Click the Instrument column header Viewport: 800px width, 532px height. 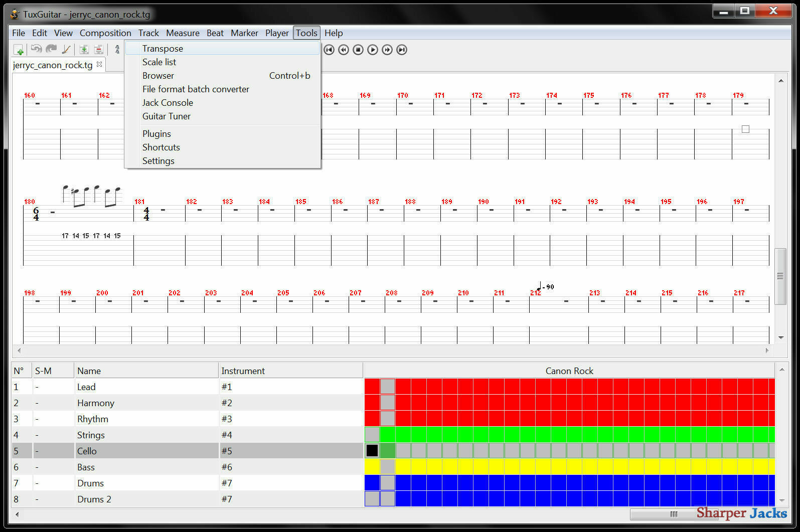point(290,371)
